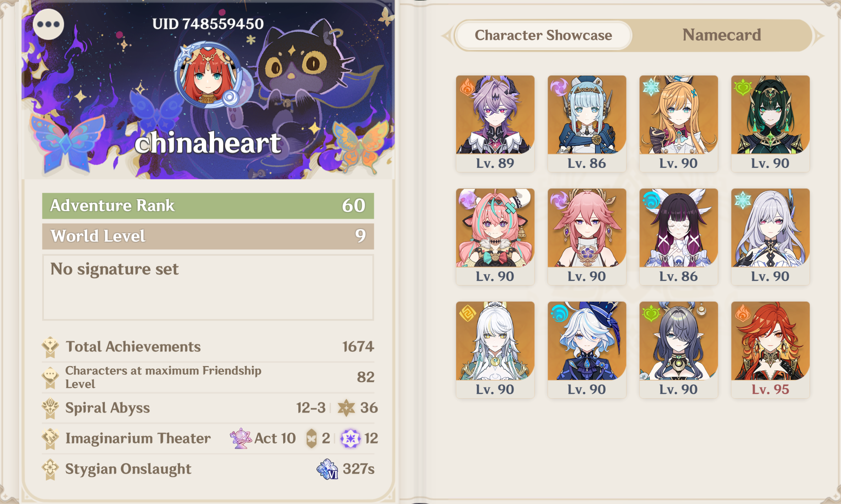Click the Stygian Onslaught difficulty VI badge

point(327,469)
